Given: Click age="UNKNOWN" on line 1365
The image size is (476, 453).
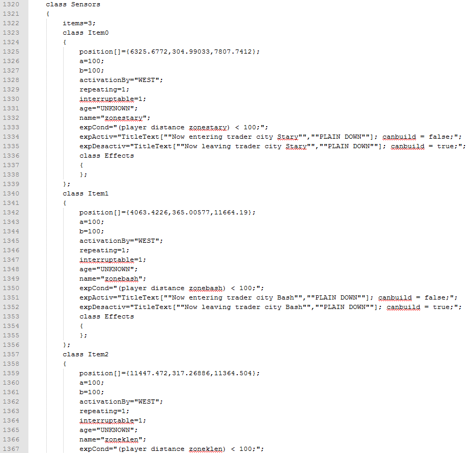Looking at the screenshot, I should [108, 430].
